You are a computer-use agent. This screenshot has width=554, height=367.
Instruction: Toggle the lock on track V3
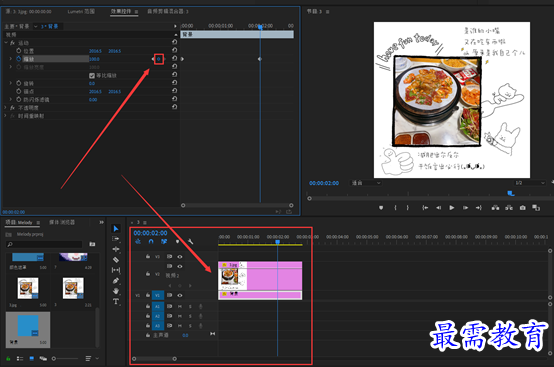(x=148, y=256)
